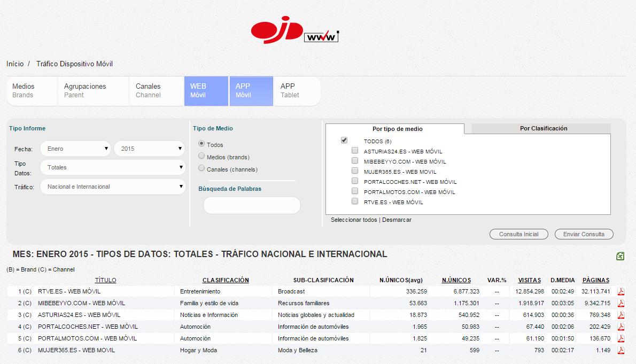Screen dimensions: 636x364
Task: Click MUJER365.ES - WEB MOVIL table title
Action: [x=76, y=350]
